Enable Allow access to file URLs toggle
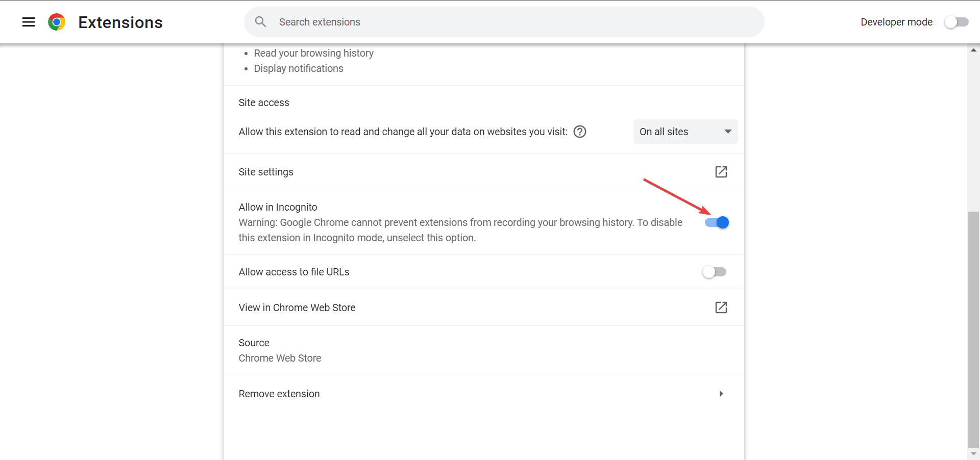980x460 pixels. [714, 272]
